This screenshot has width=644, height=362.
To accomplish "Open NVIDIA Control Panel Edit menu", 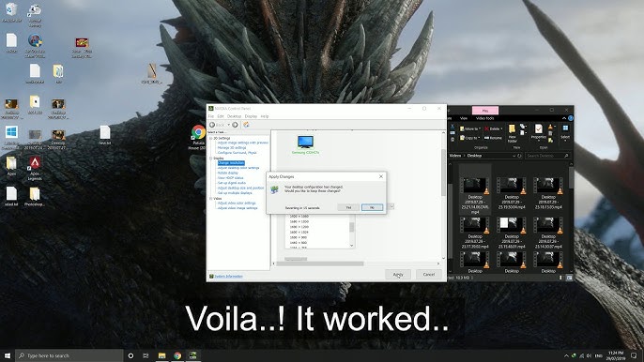I will coord(220,116).
